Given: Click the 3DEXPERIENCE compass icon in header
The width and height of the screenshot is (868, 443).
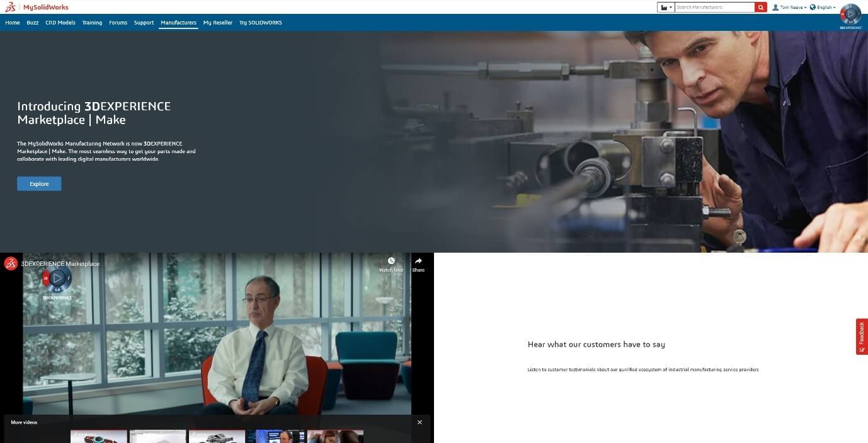Looking at the screenshot, I should pos(850,14).
